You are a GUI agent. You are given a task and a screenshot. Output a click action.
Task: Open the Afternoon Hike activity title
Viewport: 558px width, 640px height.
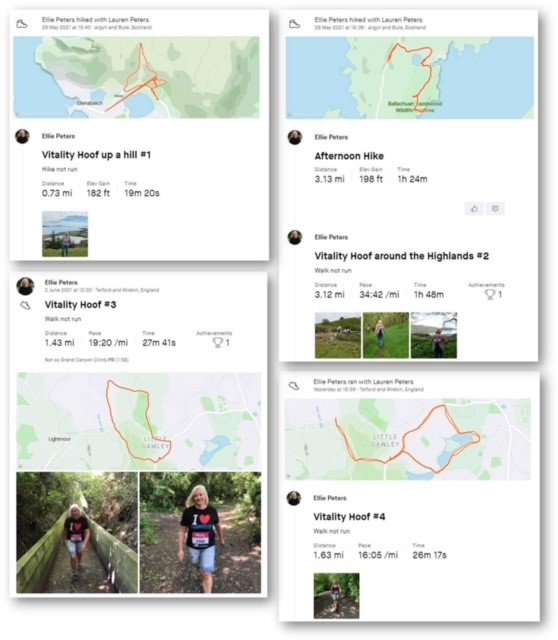coord(349,156)
